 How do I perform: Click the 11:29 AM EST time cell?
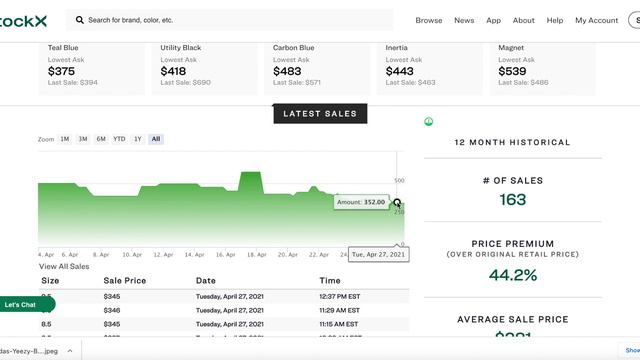pyautogui.click(x=339, y=310)
